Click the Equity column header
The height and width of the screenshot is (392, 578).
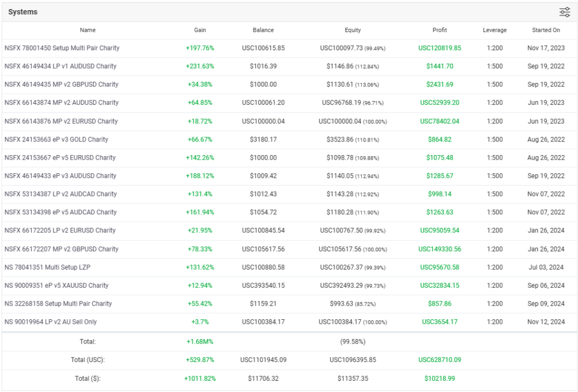pos(353,30)
